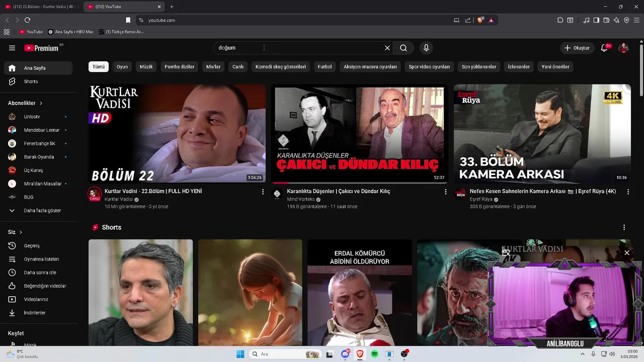Select the Pembe diziler filter chip
Screen dimensions: 644x362
tap(180, 66)
